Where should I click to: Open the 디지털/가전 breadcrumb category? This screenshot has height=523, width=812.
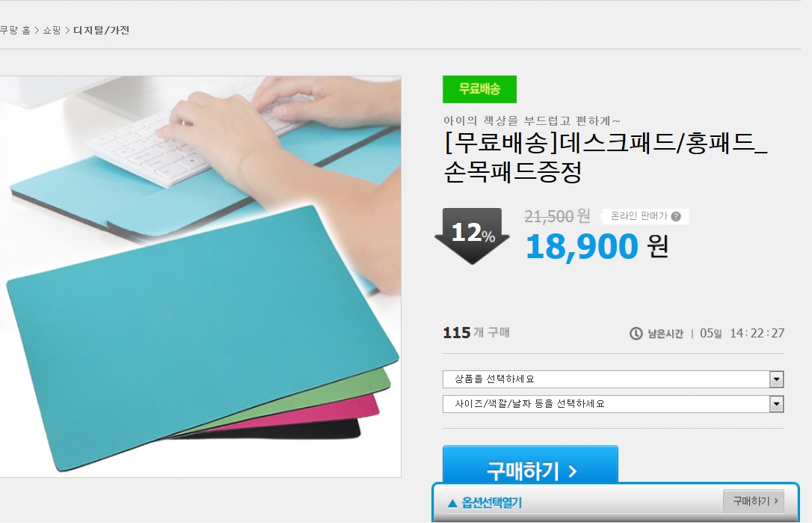pos(102,31)
